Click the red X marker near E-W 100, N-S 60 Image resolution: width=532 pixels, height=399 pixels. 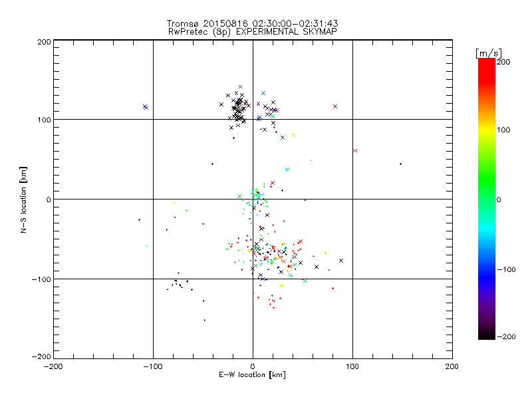[355, 151]
